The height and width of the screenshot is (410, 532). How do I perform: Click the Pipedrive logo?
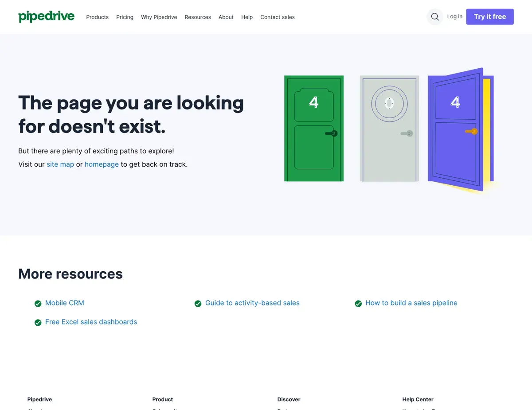click(x=46, y=16)
